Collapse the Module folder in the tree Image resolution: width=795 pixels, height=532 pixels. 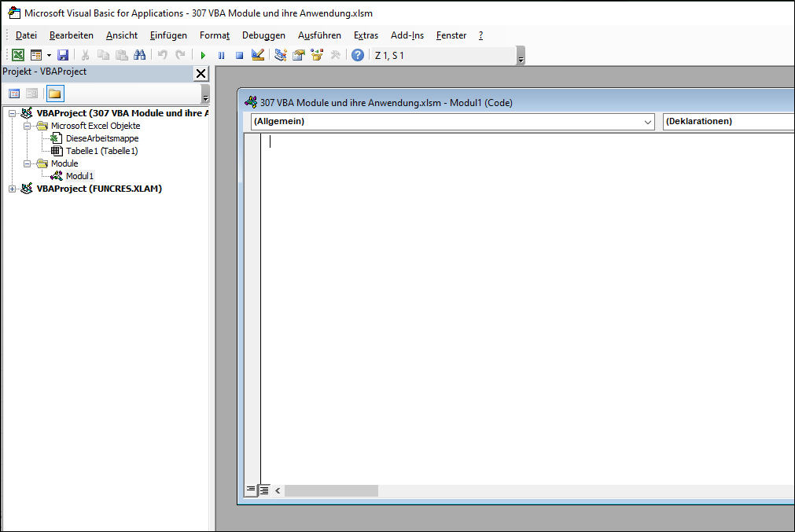click(28, 163)
